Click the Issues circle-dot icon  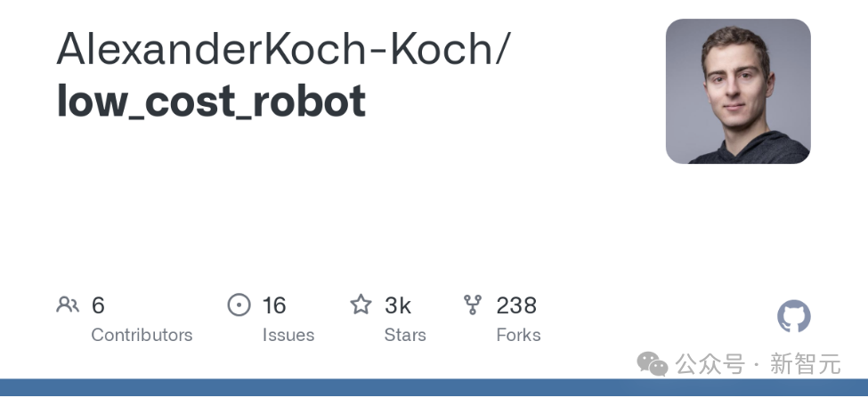pos(239,305)
